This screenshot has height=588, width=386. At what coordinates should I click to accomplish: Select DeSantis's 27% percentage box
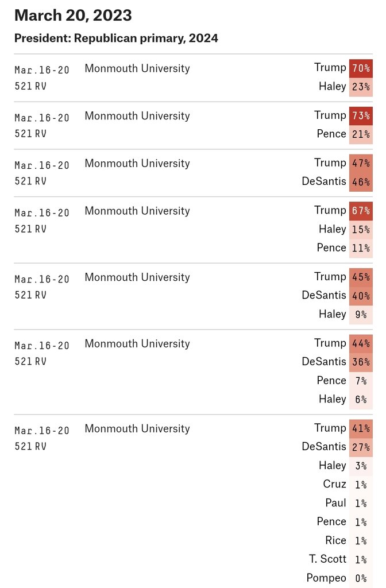click(x=361, y=447)
